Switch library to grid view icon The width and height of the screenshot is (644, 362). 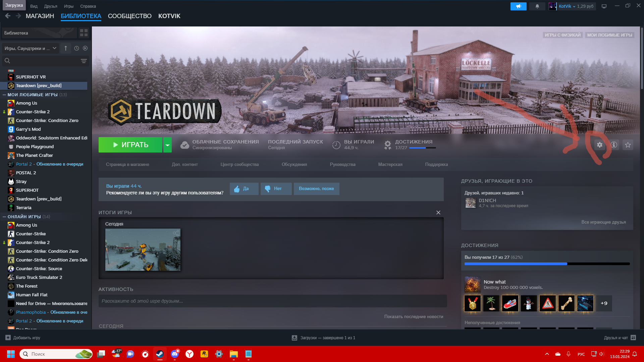pos(84,33)
